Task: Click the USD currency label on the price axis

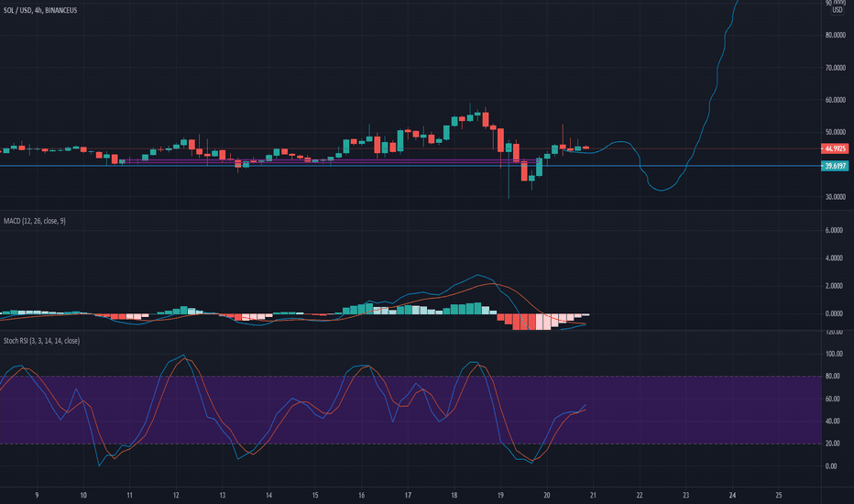Action: point(838,10)
